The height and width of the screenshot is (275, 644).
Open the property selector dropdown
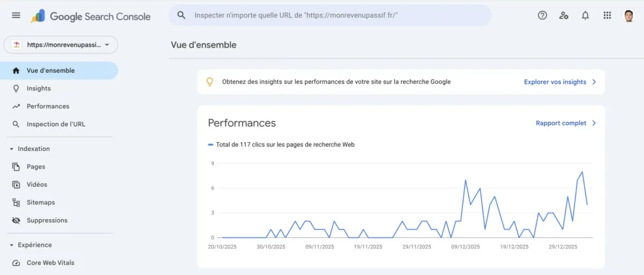61,45
